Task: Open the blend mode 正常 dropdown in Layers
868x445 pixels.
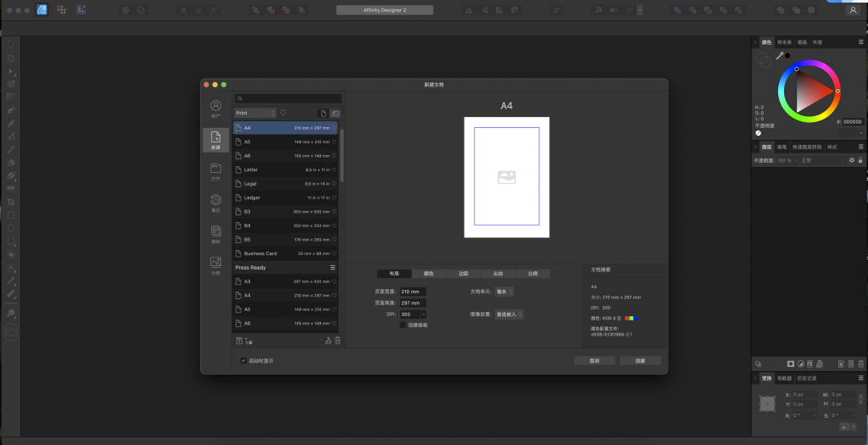Action: point(824,160)
